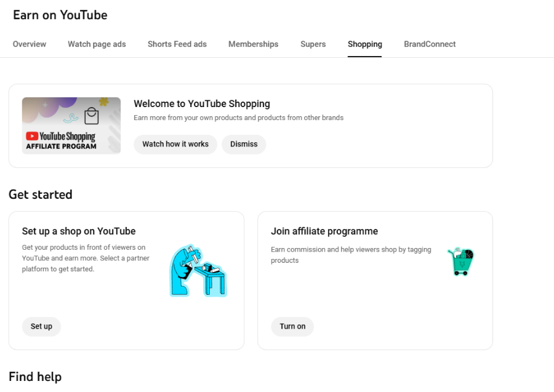Screen dimensions: 554x392
Task: Click Watch how it works button
Action: point(175,144)
